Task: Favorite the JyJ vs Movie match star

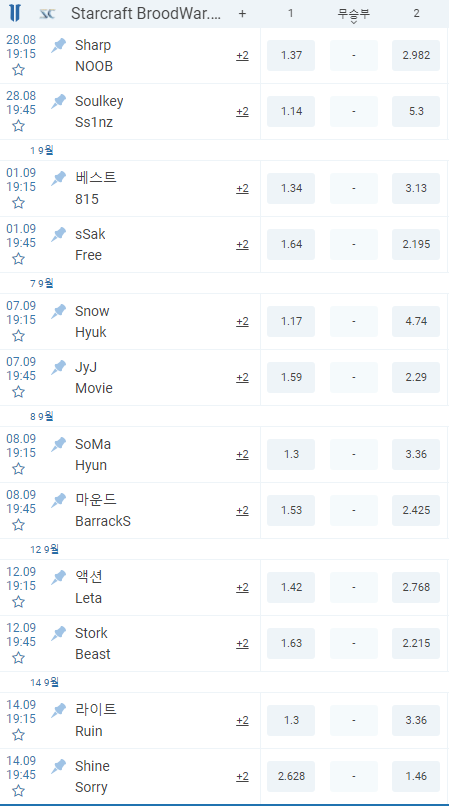Action: (19, 392)
